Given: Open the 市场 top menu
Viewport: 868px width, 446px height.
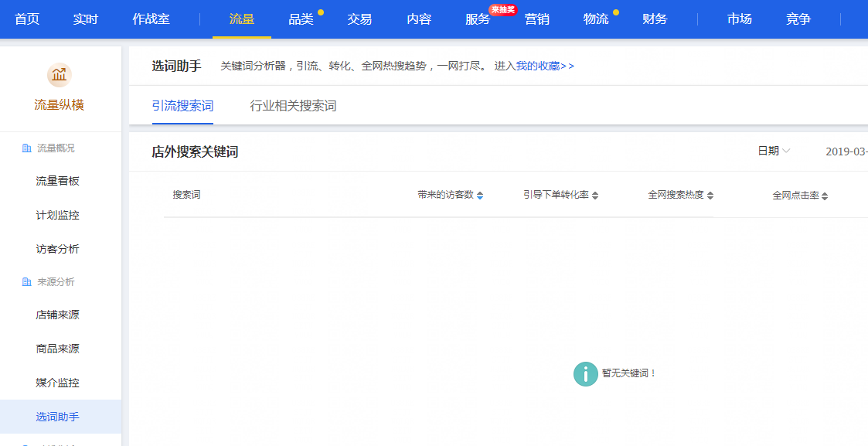Looking at the screenshot, I should point(740,19).
